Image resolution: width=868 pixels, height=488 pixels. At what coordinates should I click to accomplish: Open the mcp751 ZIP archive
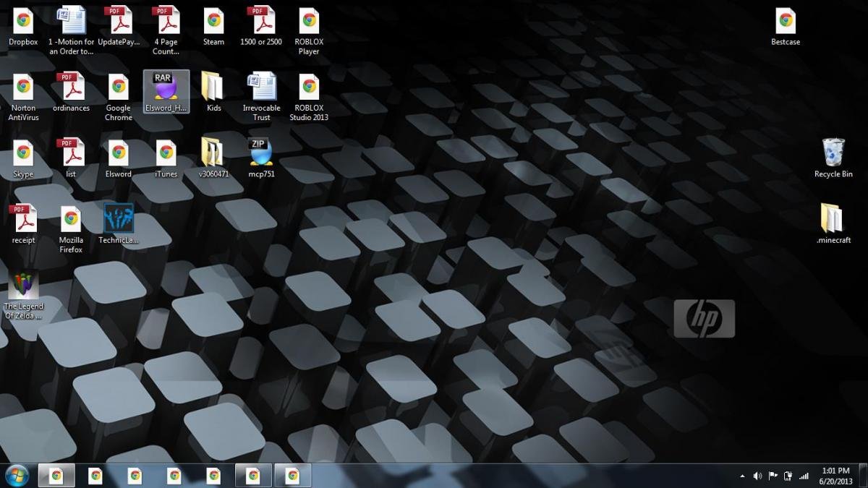[x=261, y=159]
